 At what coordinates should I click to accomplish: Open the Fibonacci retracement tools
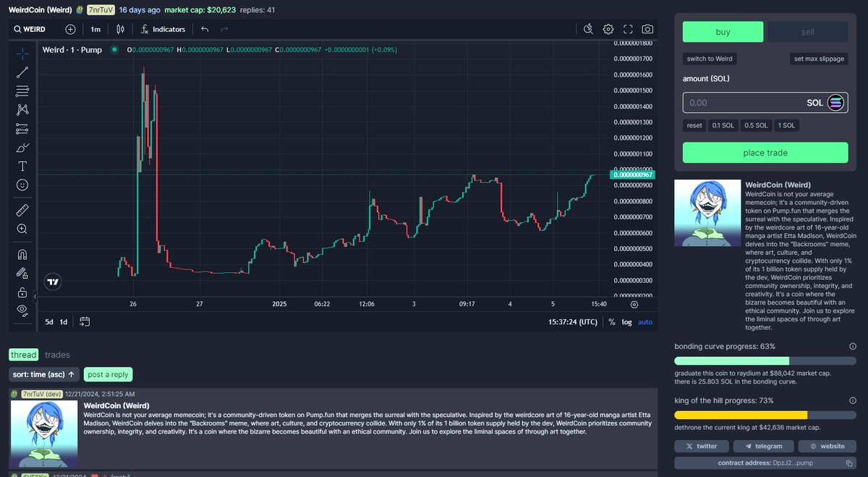click(x=22, y=90)
